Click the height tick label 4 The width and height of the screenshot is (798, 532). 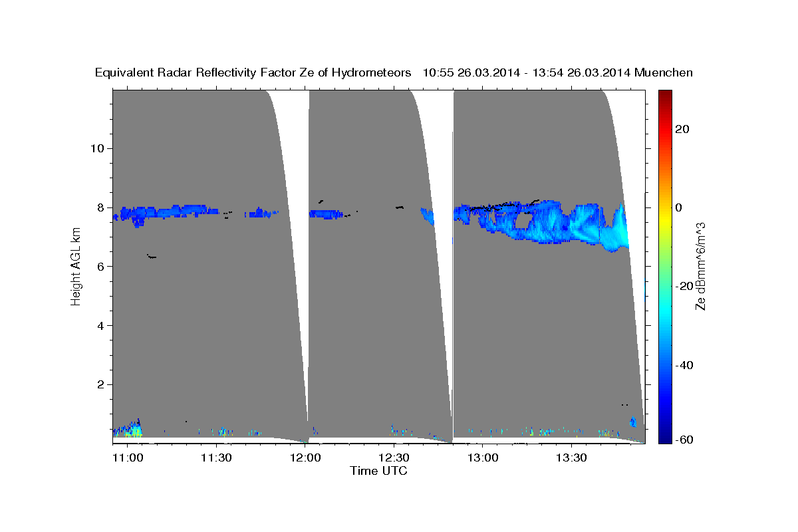[x=99, y=326]
